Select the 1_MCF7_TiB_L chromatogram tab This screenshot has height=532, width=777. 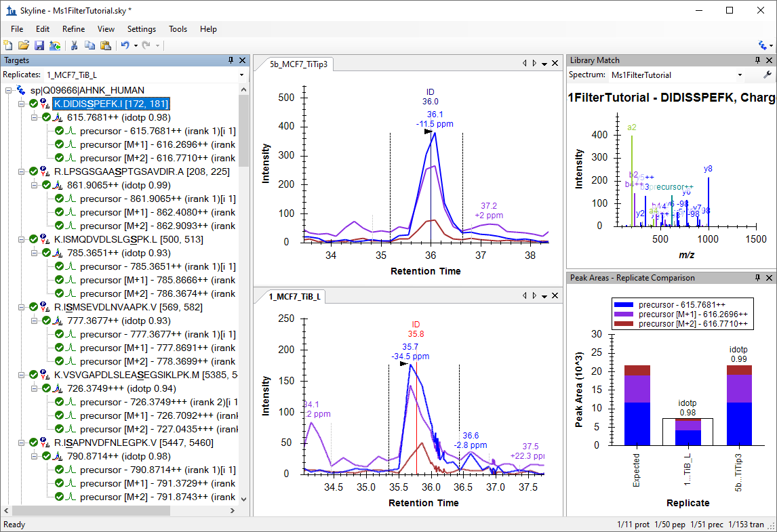click(x=294, y=297)
